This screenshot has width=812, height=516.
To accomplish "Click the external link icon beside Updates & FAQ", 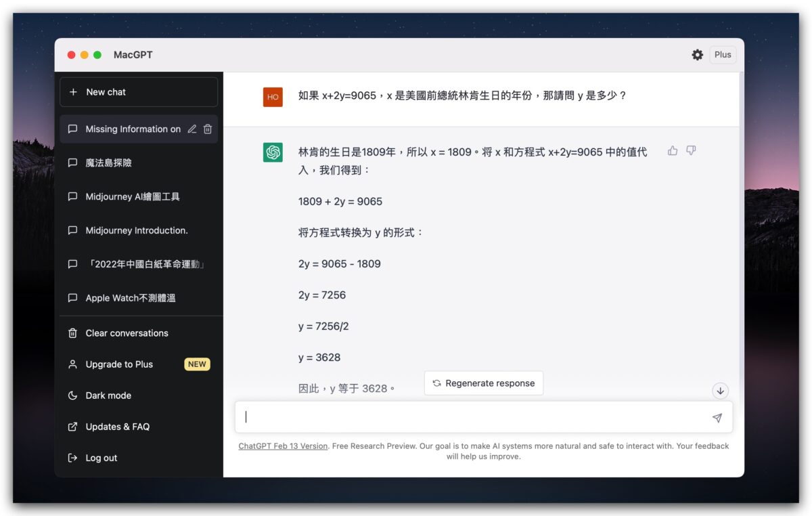I will [x=72, y=427].
